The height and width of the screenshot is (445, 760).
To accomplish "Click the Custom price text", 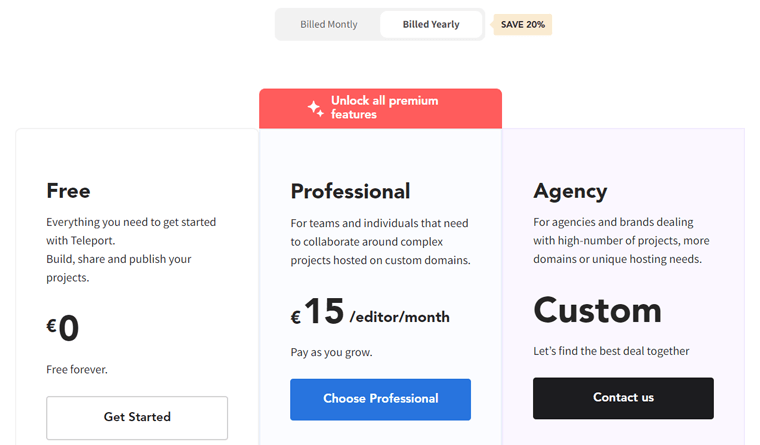I will pyautogui.click(x=598, y=310).
